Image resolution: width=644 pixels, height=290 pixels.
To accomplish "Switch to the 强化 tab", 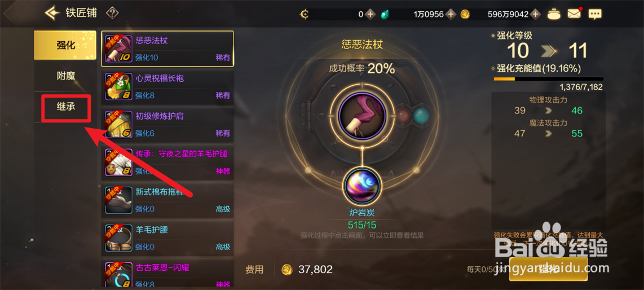I will 65,45.
